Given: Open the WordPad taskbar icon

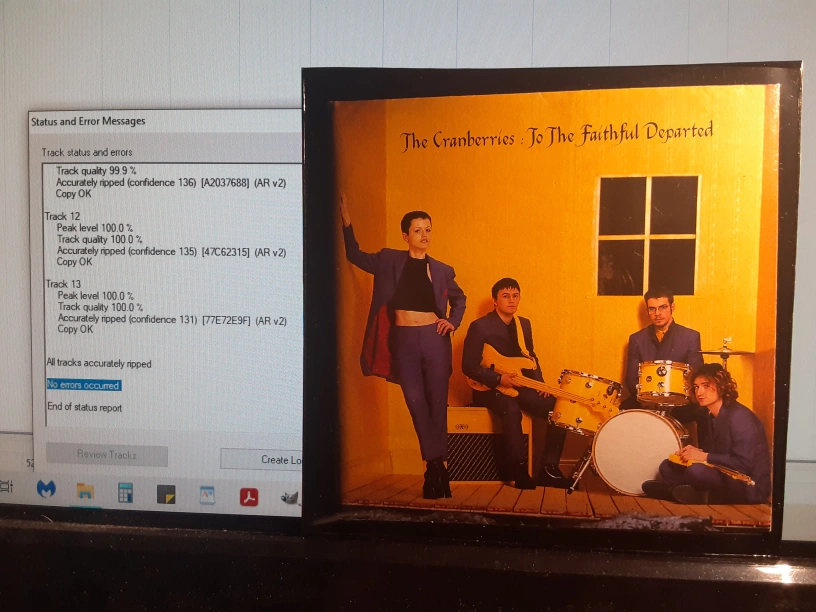Looking at the screenshot, I should 207,495.
